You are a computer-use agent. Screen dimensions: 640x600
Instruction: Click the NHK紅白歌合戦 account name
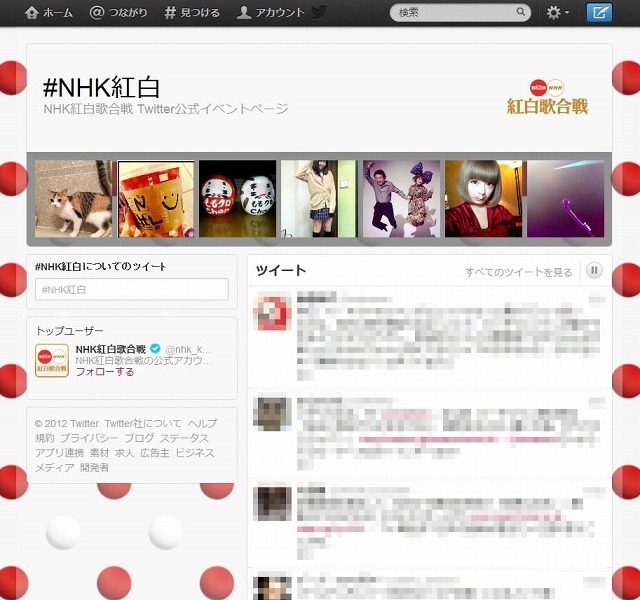[x=111, y=349]
